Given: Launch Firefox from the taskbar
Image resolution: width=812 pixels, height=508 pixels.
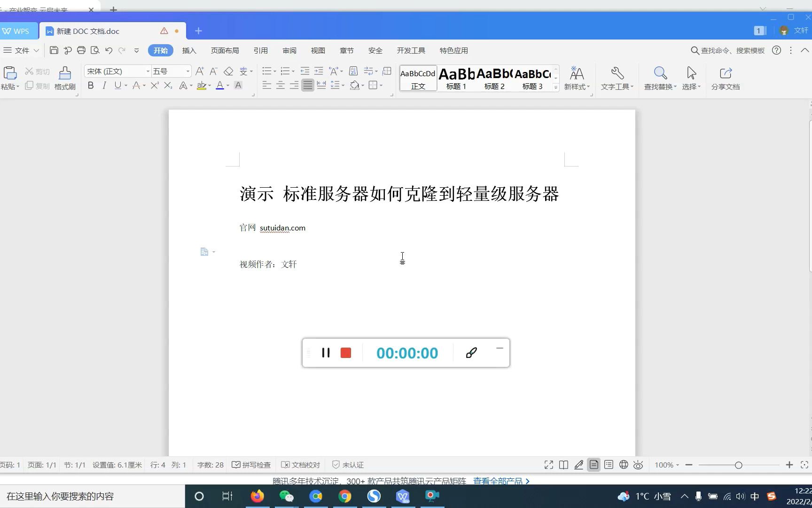Looking at the screenshot, I should tap(258, 496).
